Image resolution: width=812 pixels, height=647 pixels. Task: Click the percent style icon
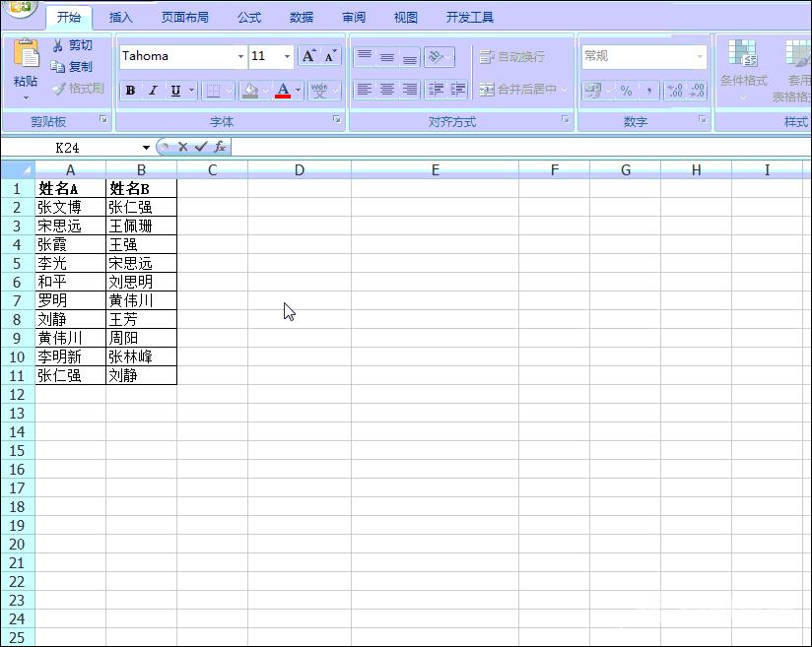[626, 91]
